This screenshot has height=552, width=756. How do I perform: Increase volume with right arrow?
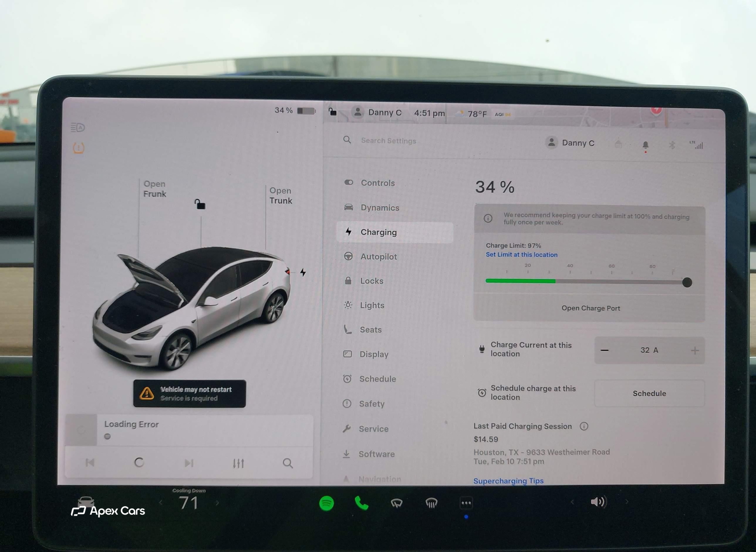pyautogui.click(x=627, y=501)
